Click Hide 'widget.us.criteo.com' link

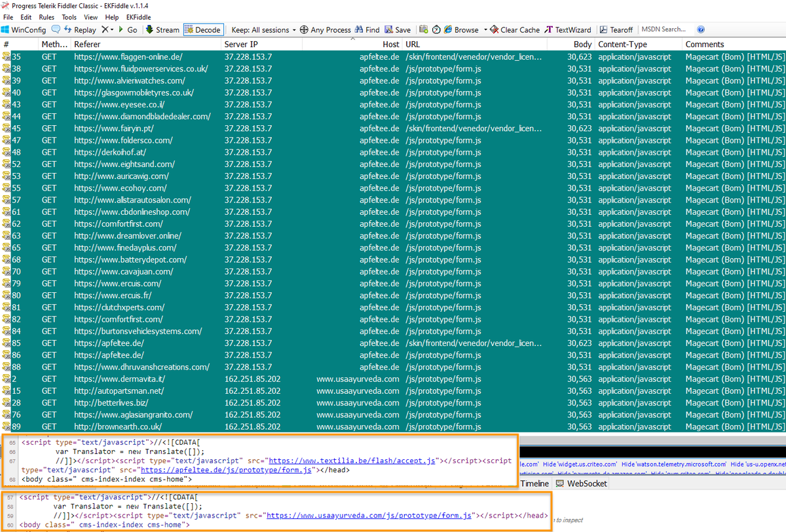click(x=580, y=464)
